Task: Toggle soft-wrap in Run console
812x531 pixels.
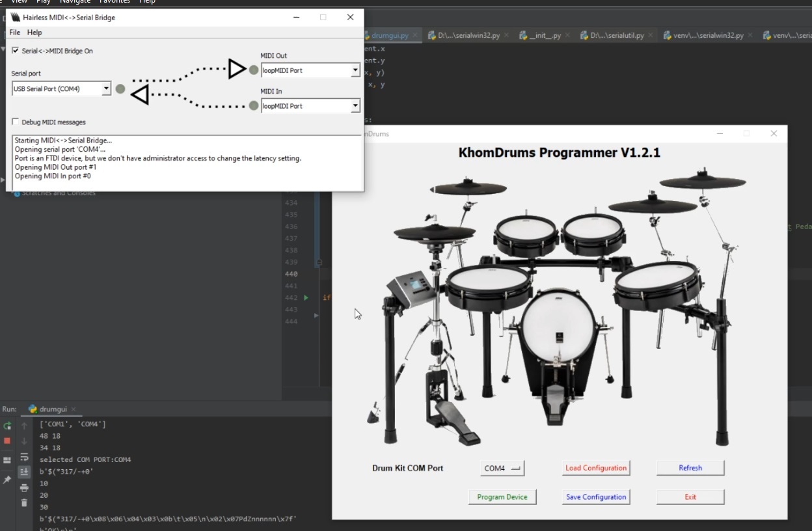Action: pyautogui.click(x=24, y=457)
